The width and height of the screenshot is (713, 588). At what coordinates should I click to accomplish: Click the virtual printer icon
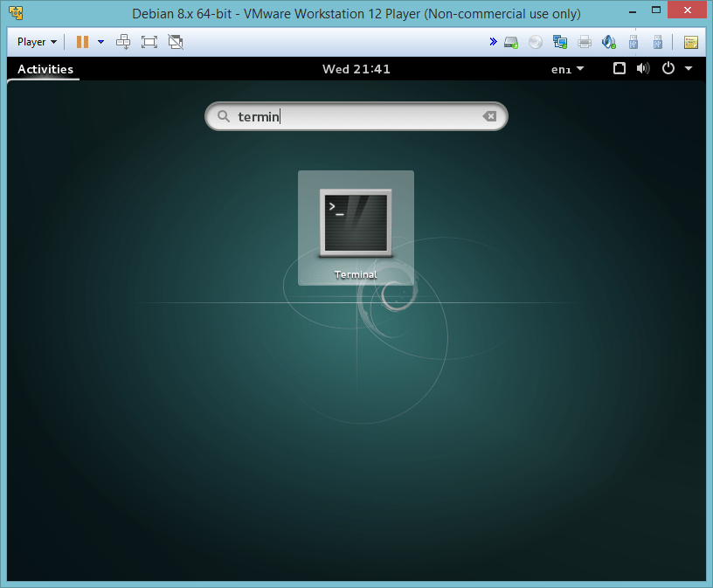coord(584,41)
